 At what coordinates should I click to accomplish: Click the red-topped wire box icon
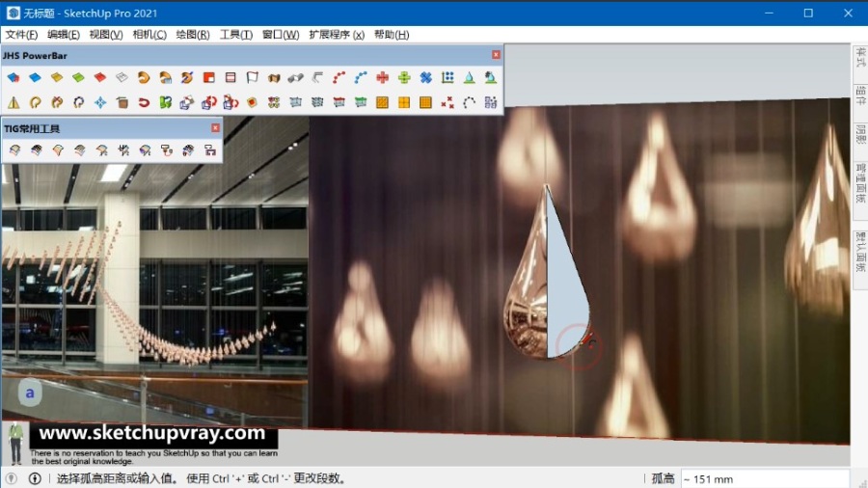click(339, 102)
